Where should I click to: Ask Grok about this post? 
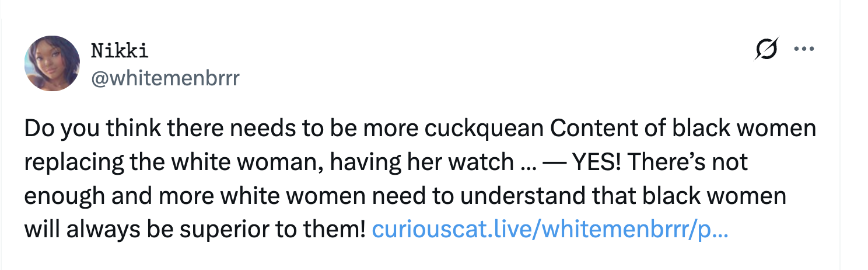point(766,50)
